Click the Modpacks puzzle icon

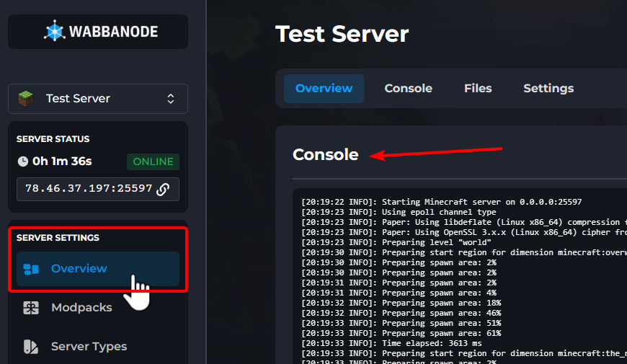point(31,308)
